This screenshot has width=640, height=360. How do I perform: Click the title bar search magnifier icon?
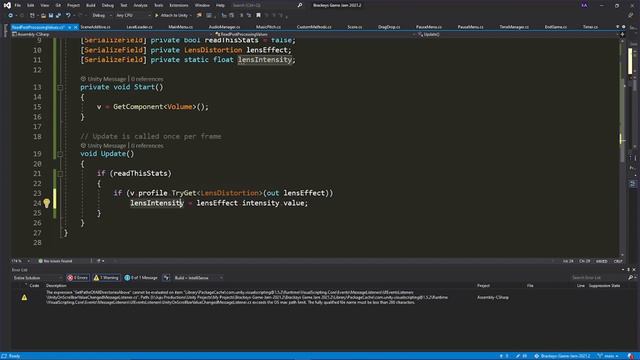[x=300, y=5]
